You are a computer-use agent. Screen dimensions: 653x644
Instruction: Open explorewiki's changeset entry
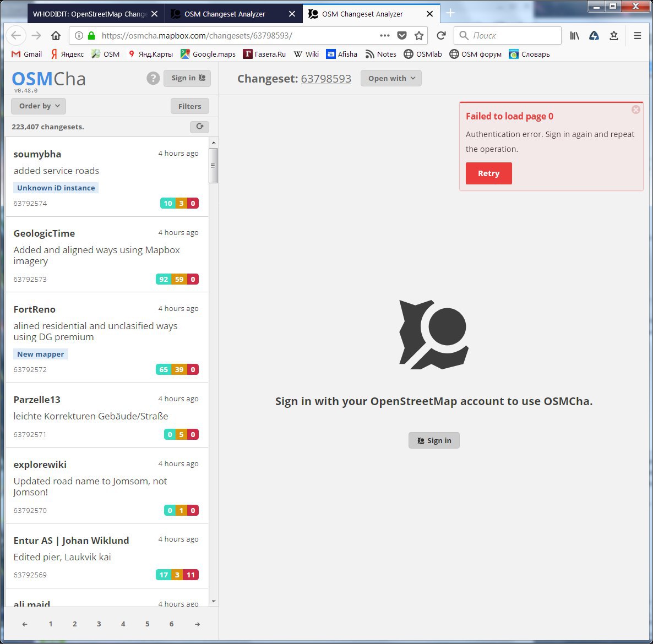pos(107,485)
